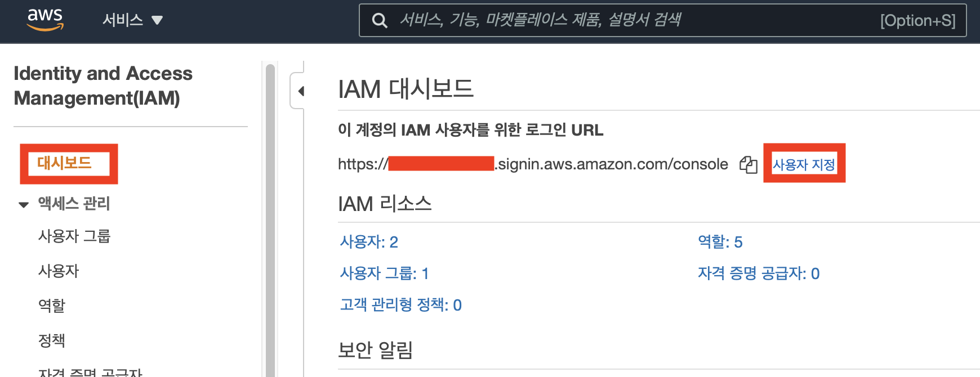
Task: Open 사용자 그룹 in the sidebar
Action: 74,236
